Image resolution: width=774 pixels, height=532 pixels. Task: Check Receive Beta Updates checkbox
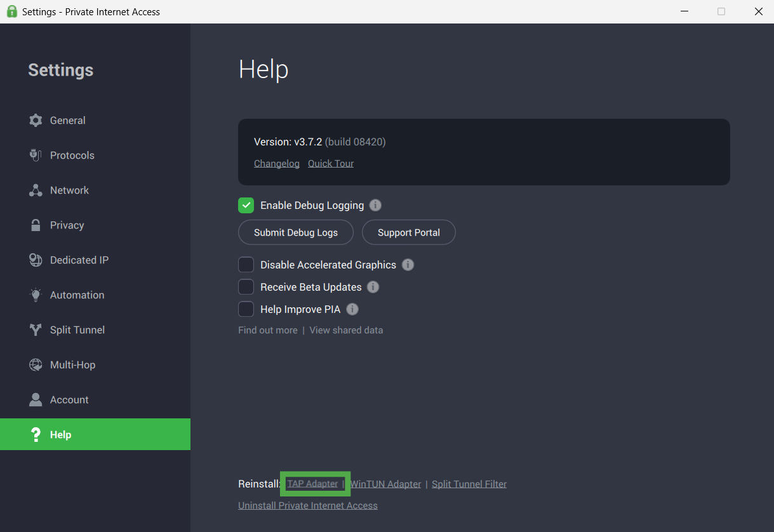pos(246,287)
